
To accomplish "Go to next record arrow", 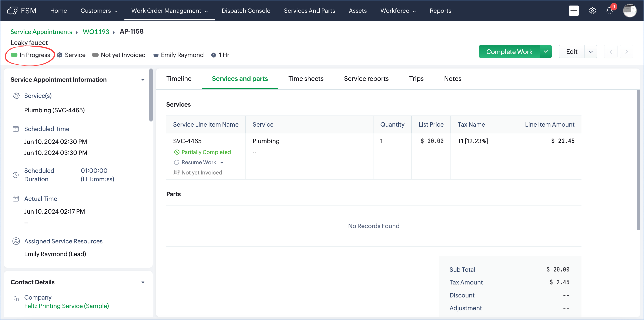I will click(627, 51).
